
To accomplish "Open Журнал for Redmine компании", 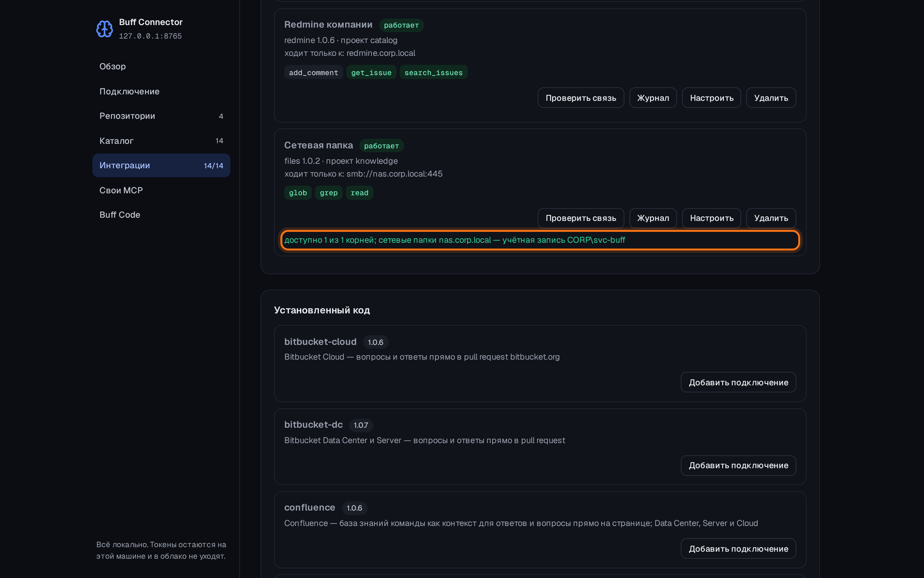I will tap(653, 98).
